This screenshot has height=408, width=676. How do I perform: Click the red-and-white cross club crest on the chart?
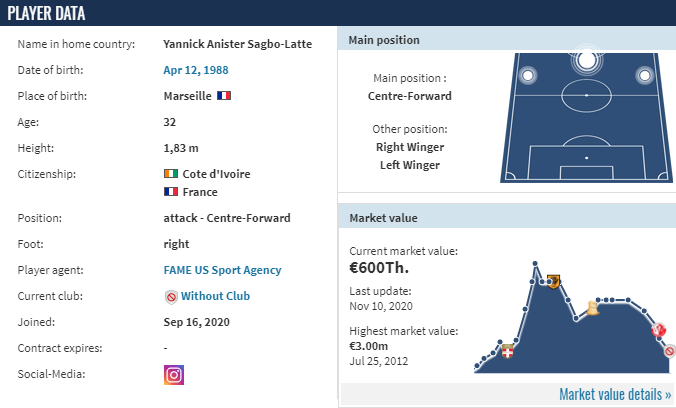[507, 351]
